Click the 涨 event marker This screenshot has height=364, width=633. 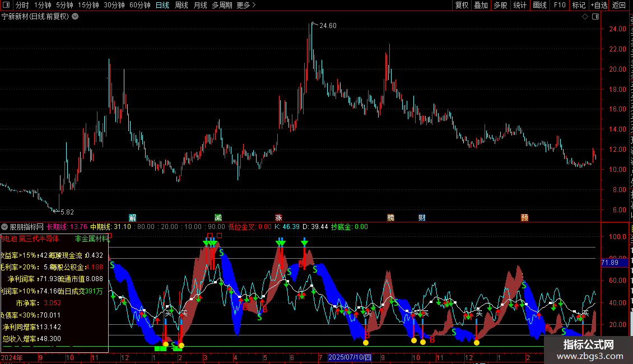pyautogui.click(x=278, y=217)
